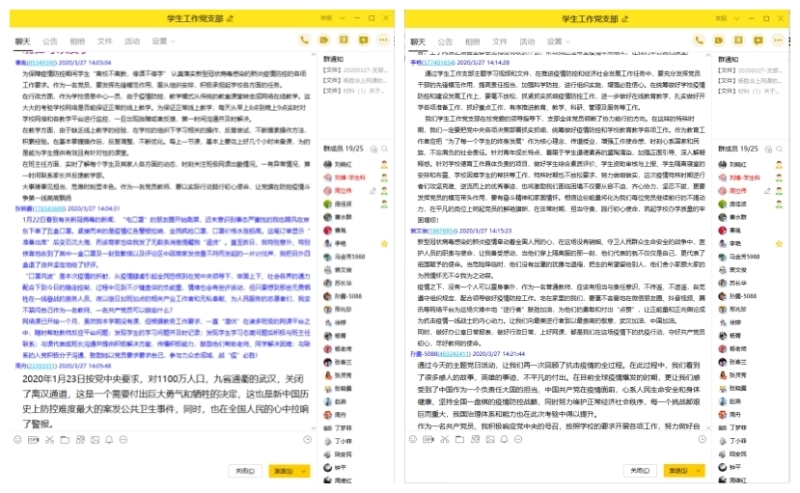Switch to 公告 tab in left window

click(x=50, y=41)
